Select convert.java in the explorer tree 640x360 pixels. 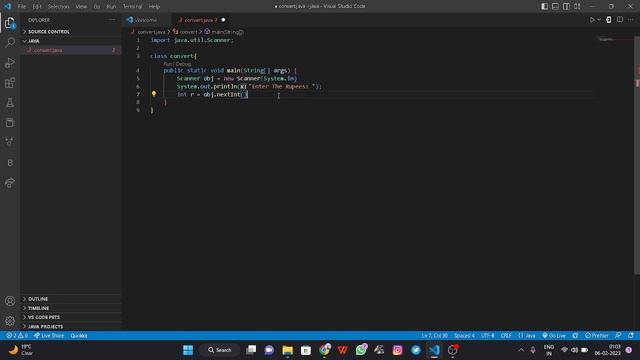tap(71, 50)
